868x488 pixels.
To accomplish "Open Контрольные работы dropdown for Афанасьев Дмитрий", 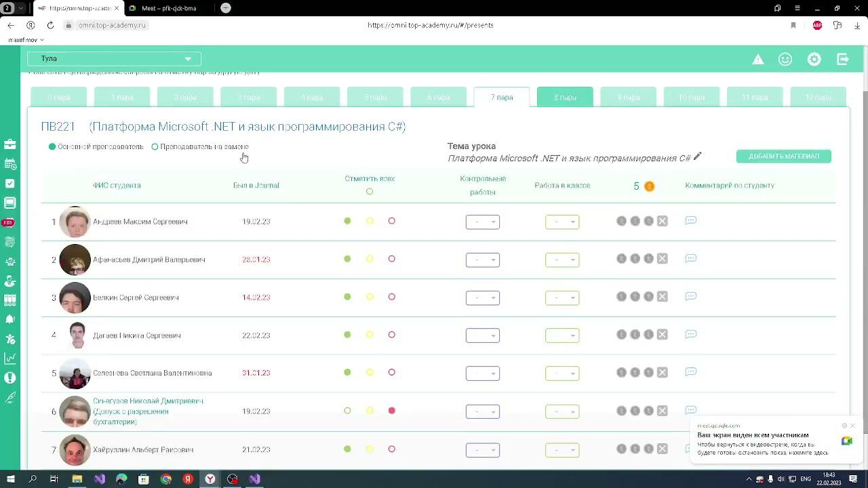I will [x=483, y=260].
